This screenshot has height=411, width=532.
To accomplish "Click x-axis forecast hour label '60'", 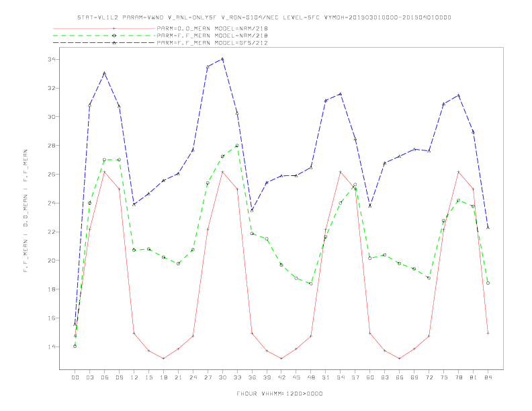I will coord(370,377).
